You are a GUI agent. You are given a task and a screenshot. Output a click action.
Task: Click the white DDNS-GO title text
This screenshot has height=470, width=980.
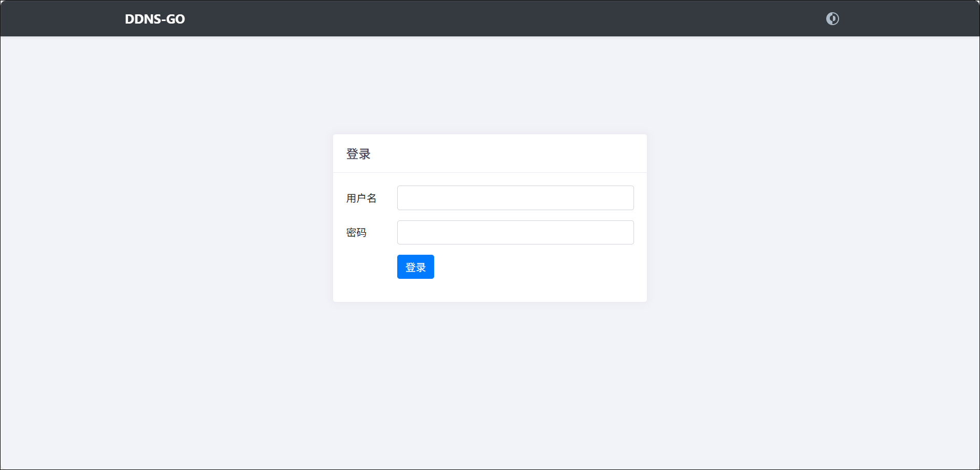tap(155, 19)
